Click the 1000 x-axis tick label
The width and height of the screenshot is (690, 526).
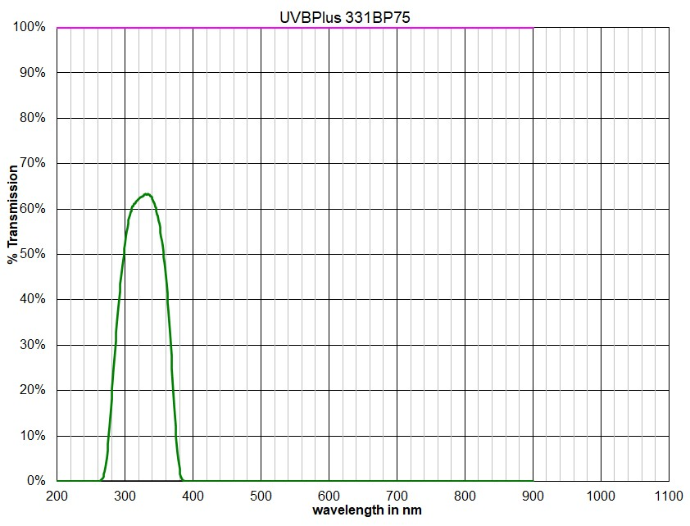(x=600, y=496)
